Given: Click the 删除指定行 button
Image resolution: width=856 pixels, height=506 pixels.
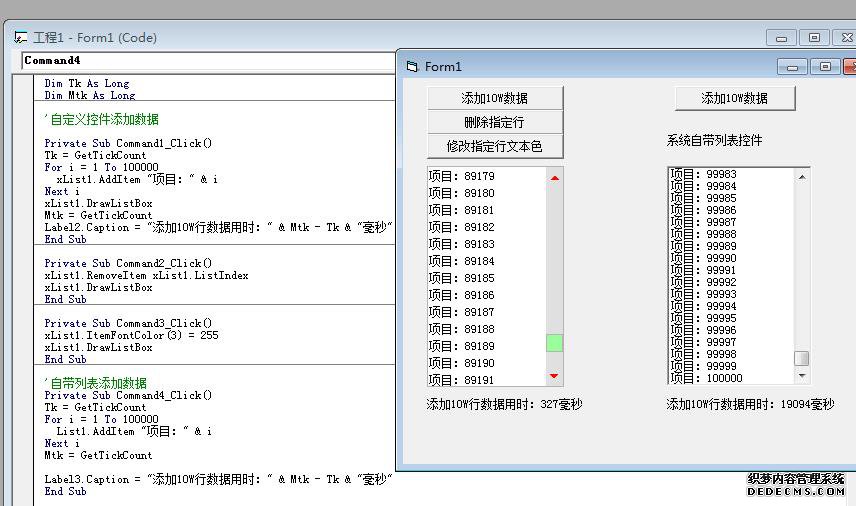Looking at the screenshot, I should coord(494,122).
